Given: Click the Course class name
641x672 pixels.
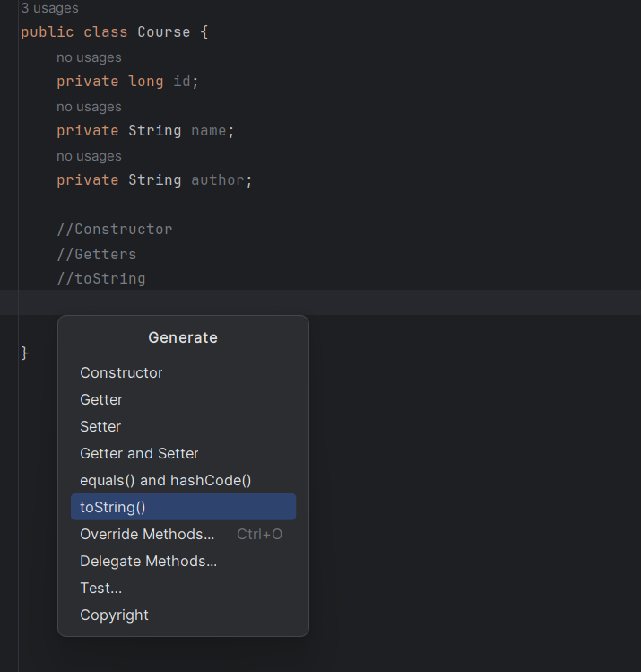Looking at the screenshot, I should pos(163,31).
